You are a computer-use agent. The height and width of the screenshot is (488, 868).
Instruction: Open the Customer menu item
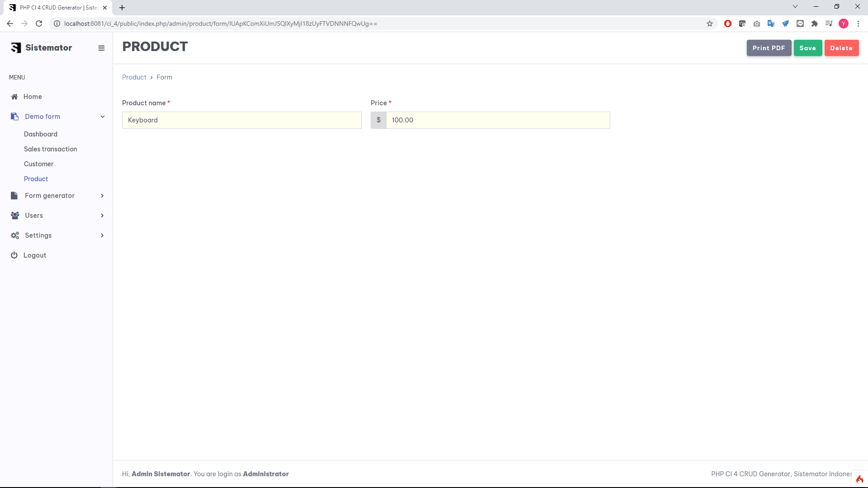pyautogui.click(x=38, y=164)
